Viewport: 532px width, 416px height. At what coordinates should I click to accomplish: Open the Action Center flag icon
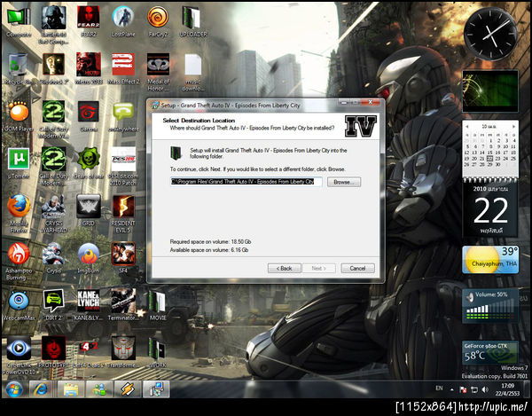463,390
